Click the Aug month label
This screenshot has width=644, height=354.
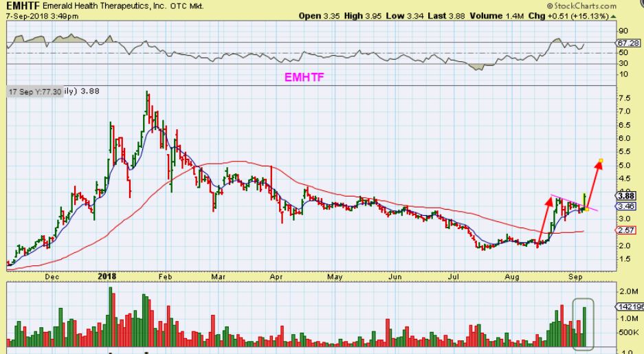[x=512, y=277]
